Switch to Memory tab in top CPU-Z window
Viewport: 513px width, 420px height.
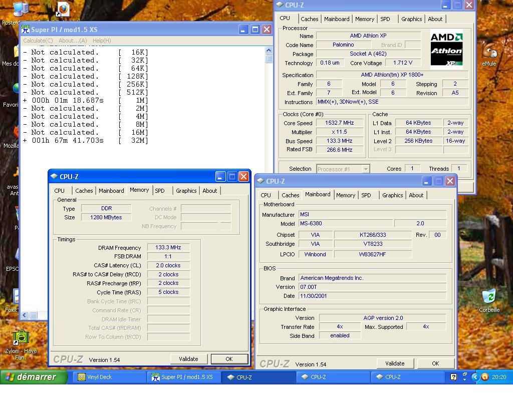365,19
